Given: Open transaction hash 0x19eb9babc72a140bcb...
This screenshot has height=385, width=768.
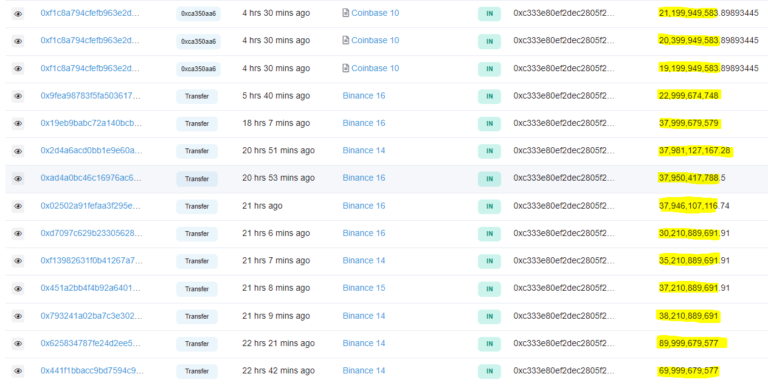Looking at the screenshot, I should pyautogui.click(x=91, y=123).
